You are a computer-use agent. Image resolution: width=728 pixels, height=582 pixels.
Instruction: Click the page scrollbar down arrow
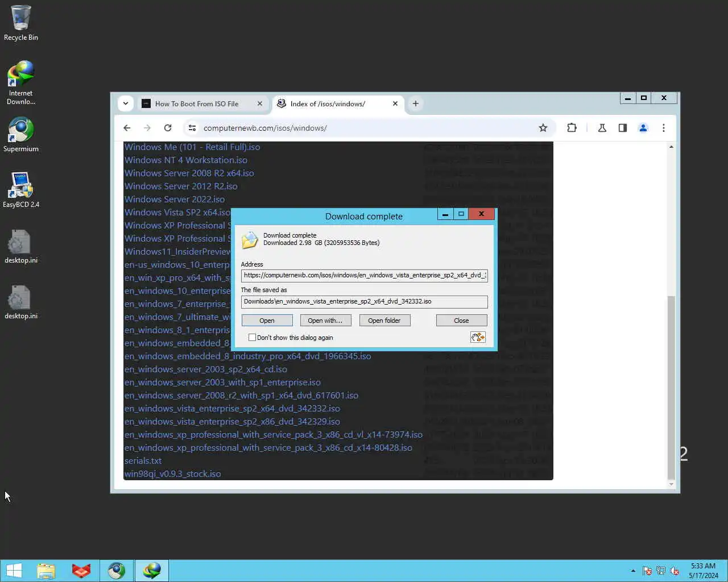671,484
